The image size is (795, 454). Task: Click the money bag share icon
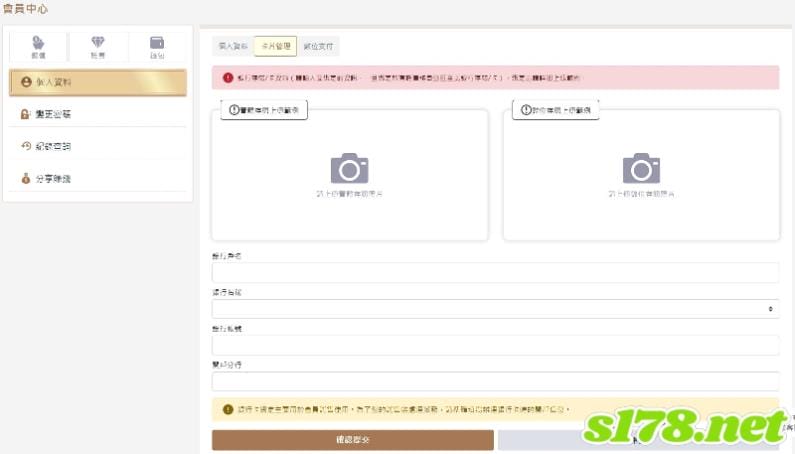(x=25, y=179)
